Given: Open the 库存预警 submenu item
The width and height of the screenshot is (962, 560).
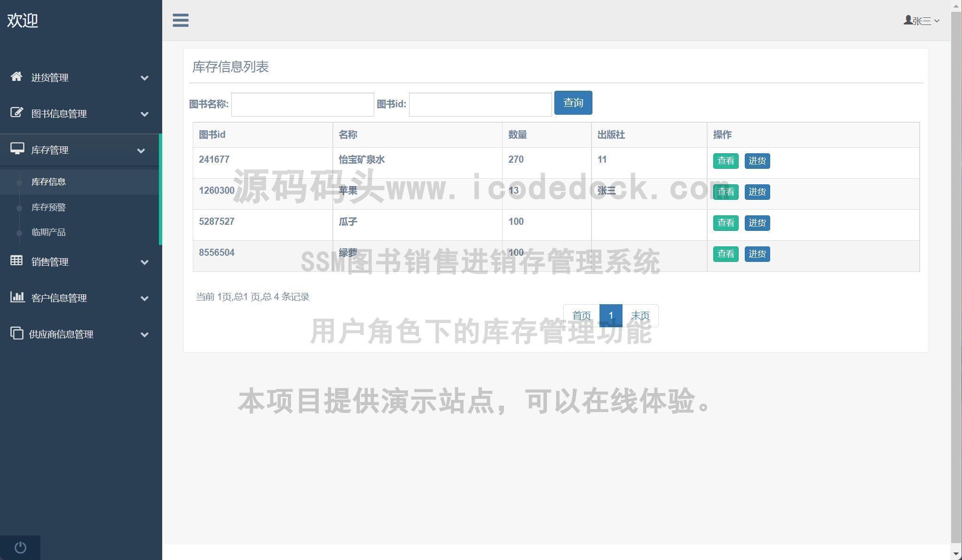Looking at the screenshot, I should [48, 207].
